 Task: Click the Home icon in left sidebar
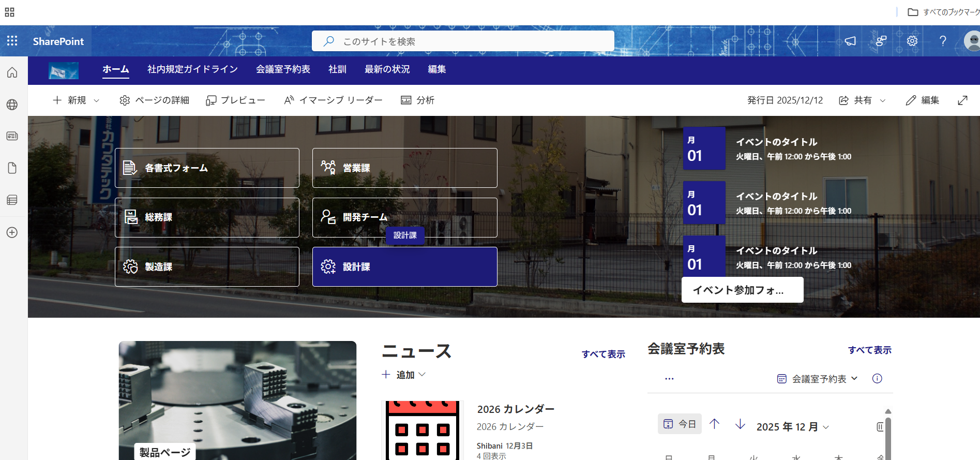pos(12,72)
